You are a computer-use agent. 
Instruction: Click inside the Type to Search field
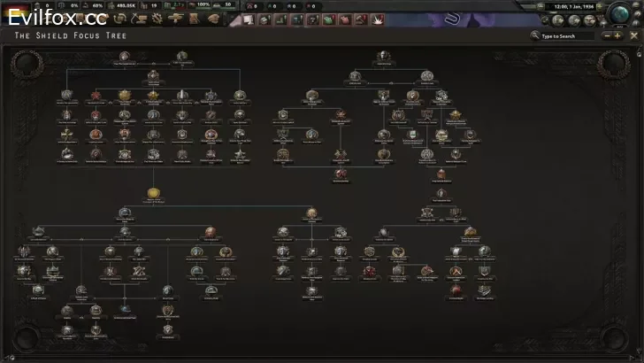tap(567, 36)
